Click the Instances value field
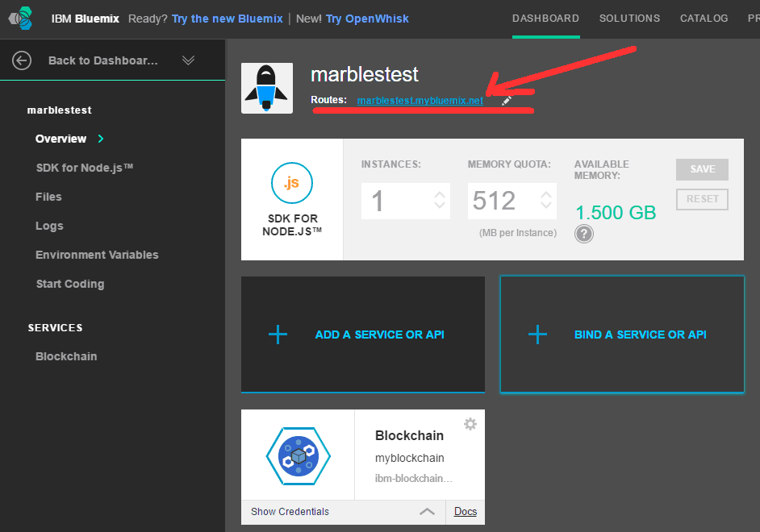The width and height of the screenshot is (760, 532). point(406,201)
